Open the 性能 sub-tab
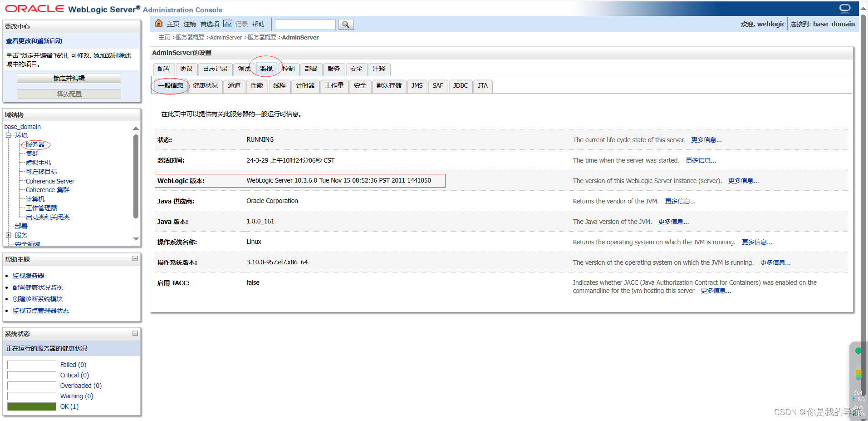The height and width of the screenshot is (421, 868). [257, 86]
